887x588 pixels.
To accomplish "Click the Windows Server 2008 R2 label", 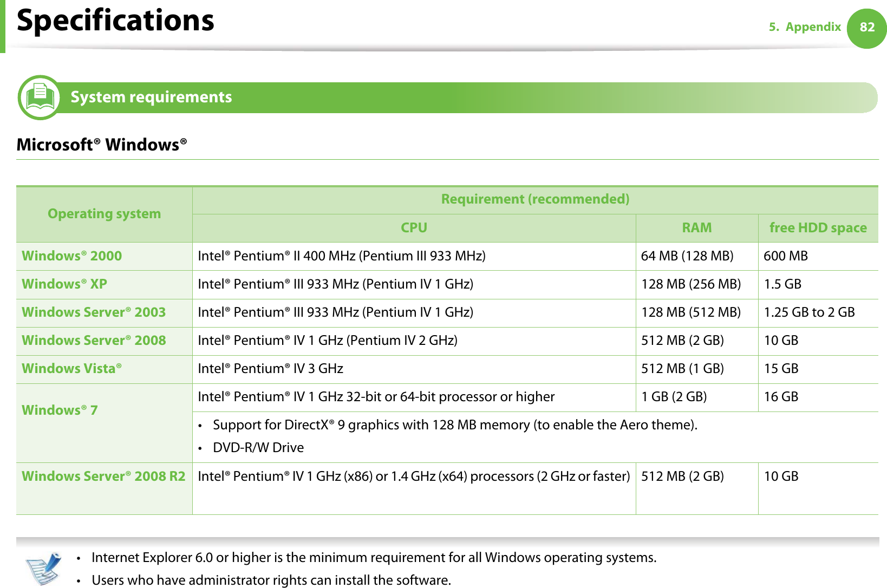I will 103,476.
